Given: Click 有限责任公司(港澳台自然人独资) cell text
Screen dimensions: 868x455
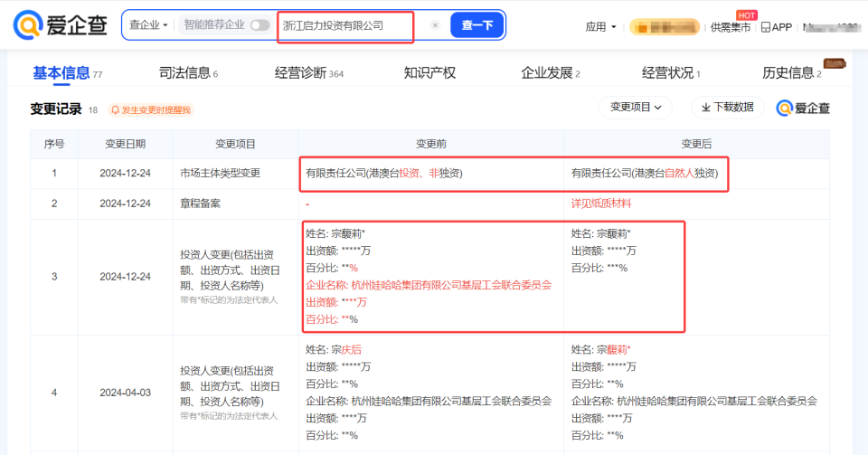Looking at the screenshot, I should point(645,174).
